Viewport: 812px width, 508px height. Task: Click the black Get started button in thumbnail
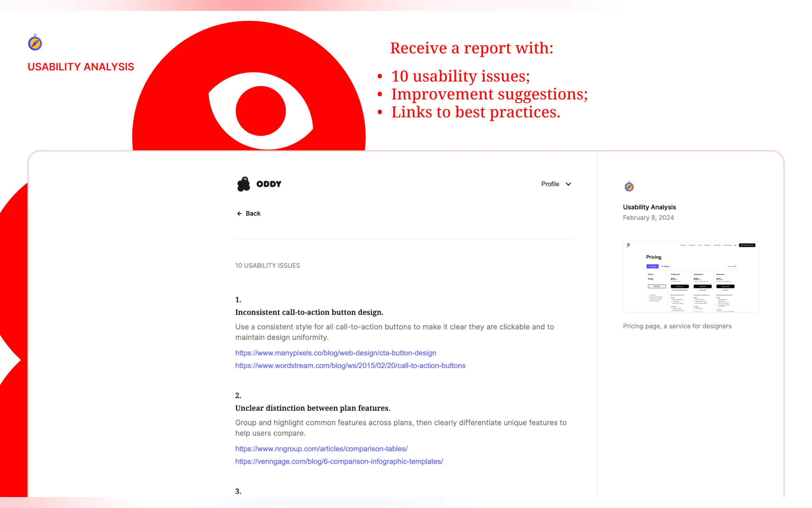tap(747, 245)
